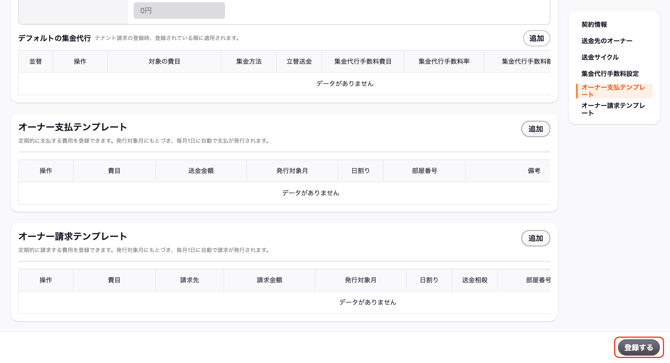Click the 集金方法 column header
The image size is (670, 363).
click(249, 61)
